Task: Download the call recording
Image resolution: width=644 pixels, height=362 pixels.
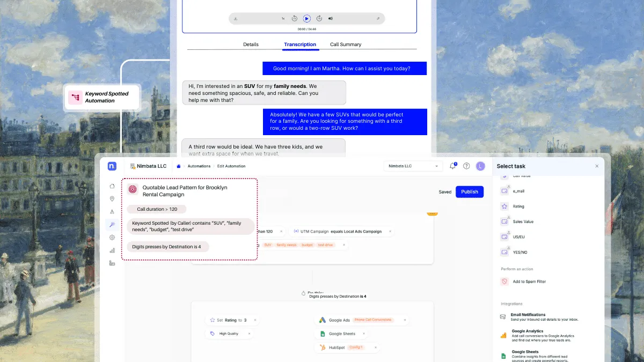Action: (x=236, y=18)
